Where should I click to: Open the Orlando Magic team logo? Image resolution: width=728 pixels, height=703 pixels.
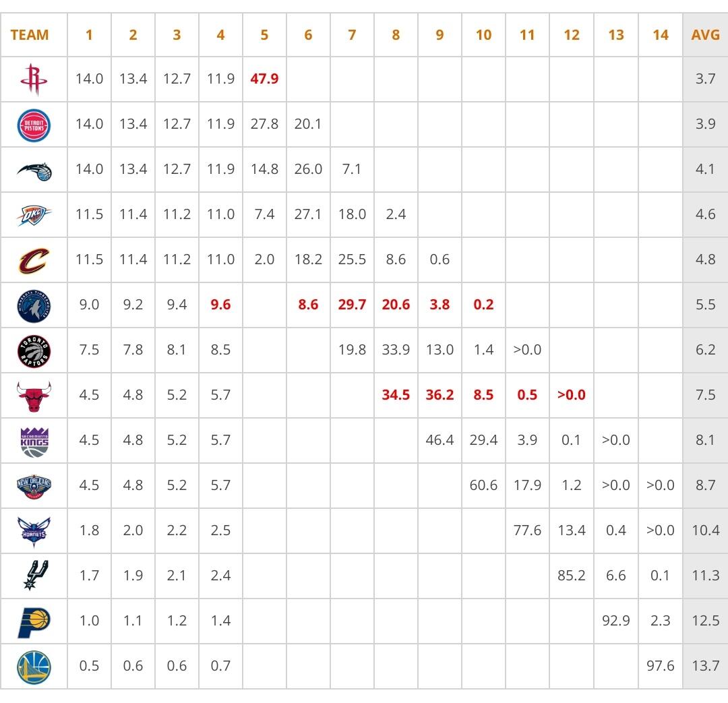[x=34, y=171]
